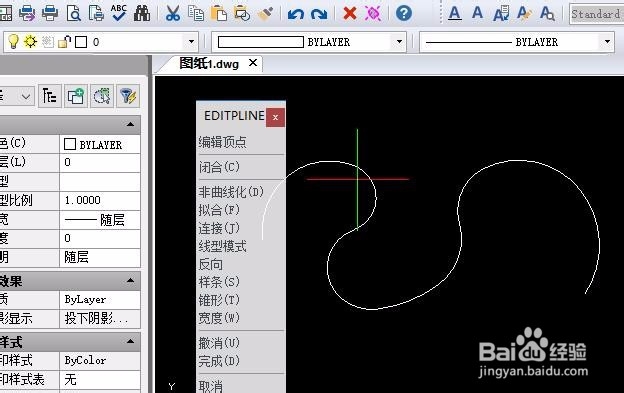The image size is (624, 393).
Task: Click the text find A with magnifier icon
Action: click(547, 13)
